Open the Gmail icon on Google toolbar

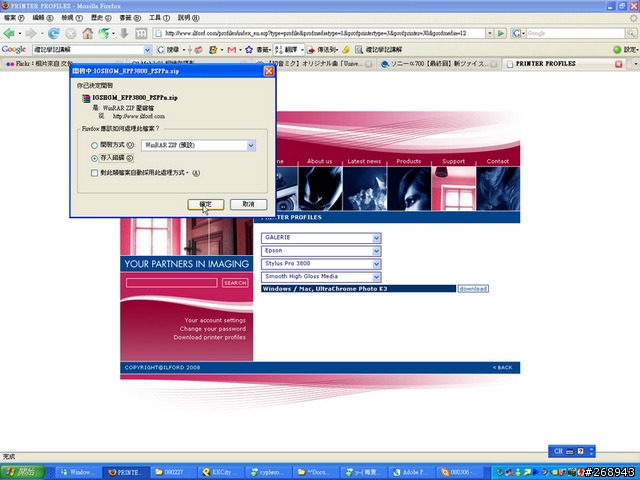[231, 50]
